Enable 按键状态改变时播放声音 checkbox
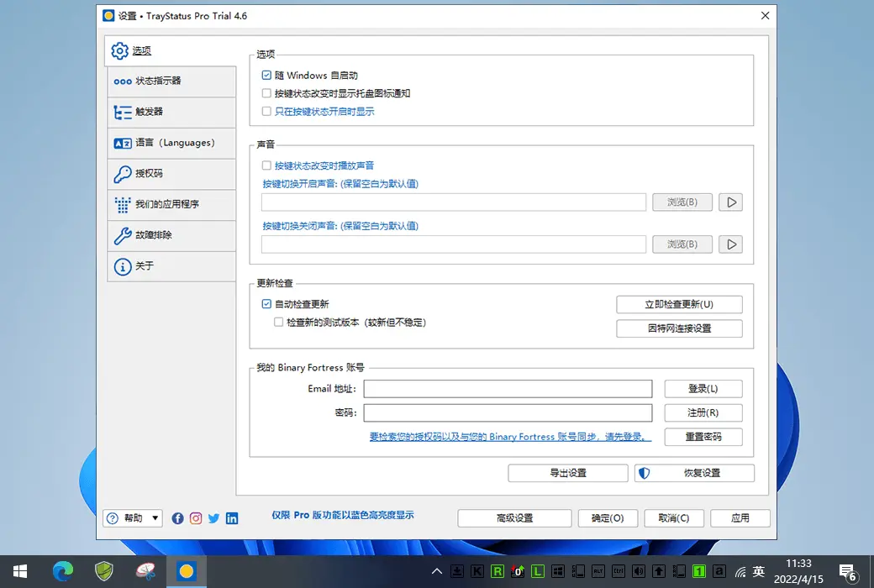Viewport: 874px width, 588px height. [266, 165]
